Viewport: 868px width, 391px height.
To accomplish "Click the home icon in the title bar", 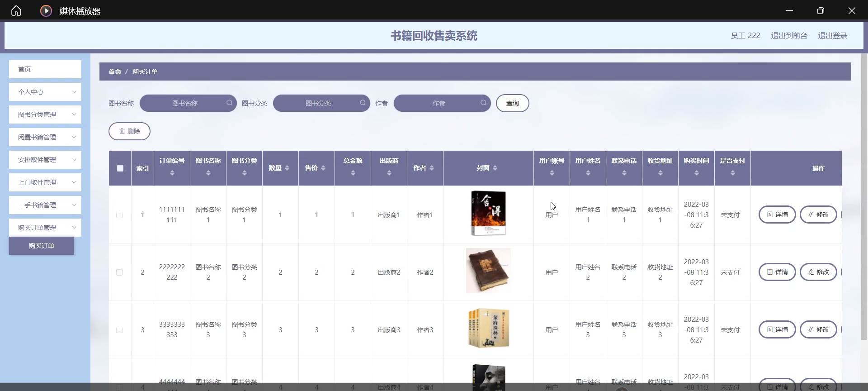I will tap(16, 10).
